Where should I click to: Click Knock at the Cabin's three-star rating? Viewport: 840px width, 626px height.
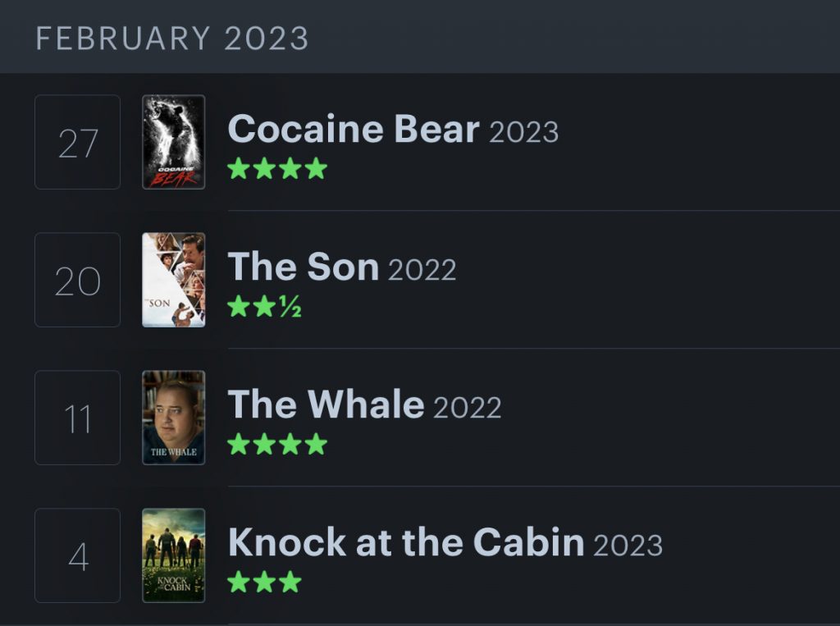(x=264, y=583)
